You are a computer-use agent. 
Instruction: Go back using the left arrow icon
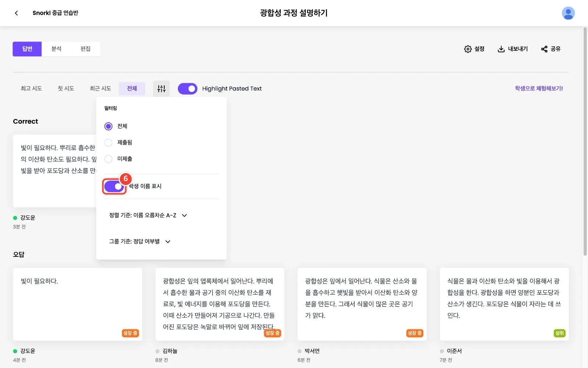point(16,13)
